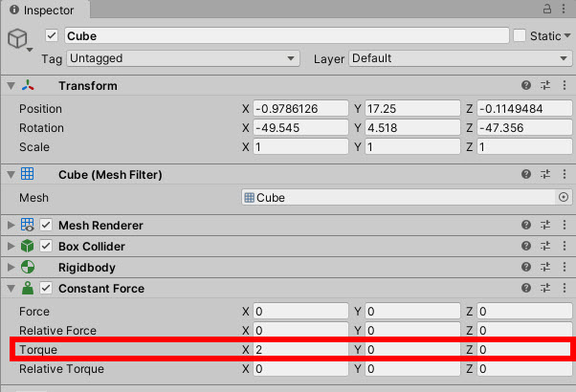Open Mesh Renderer help reference

[526, 225]
